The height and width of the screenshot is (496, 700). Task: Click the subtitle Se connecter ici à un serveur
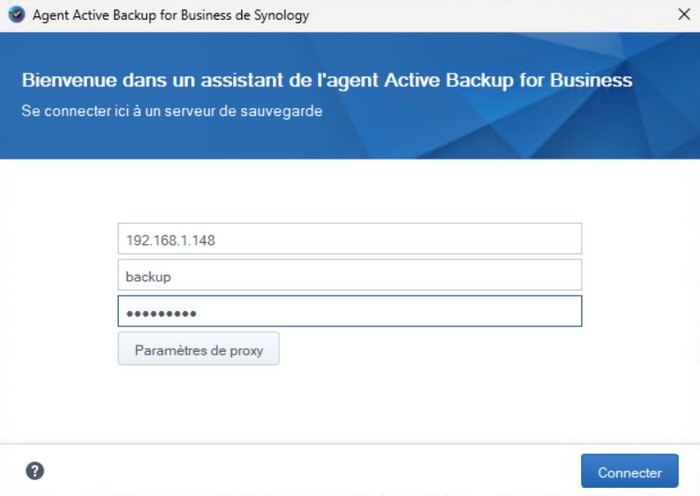[x=172, y=111]
